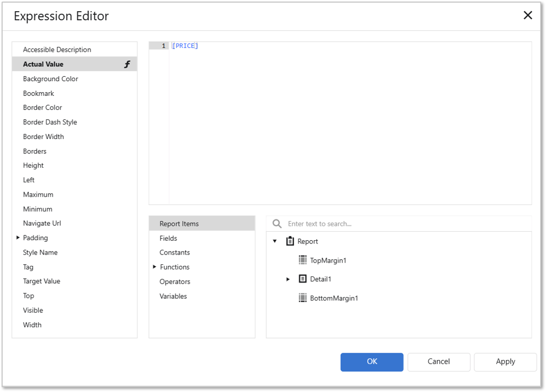Select the Top property
The image size is (546, 392).
tap(75, 296)
